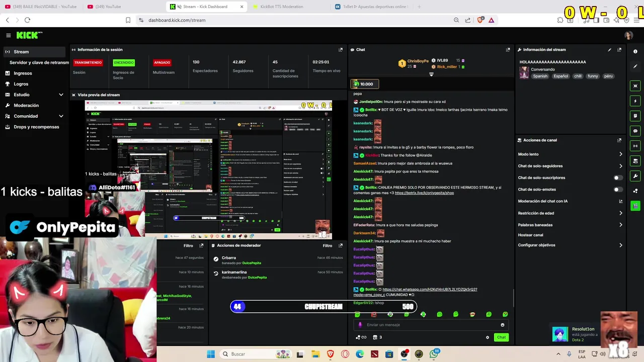644x362 pixels.
Task: Expand Comunidad section in left sidebar
Action: click(x=61, y=116)
